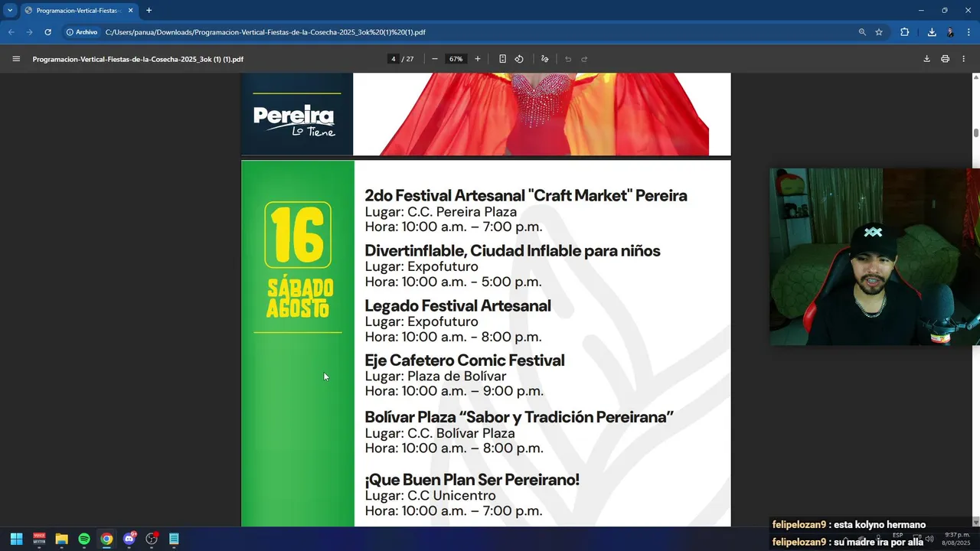The image size is (980, 551).
Task: Edit the 67% zoom level field
Action: point(456,59)
